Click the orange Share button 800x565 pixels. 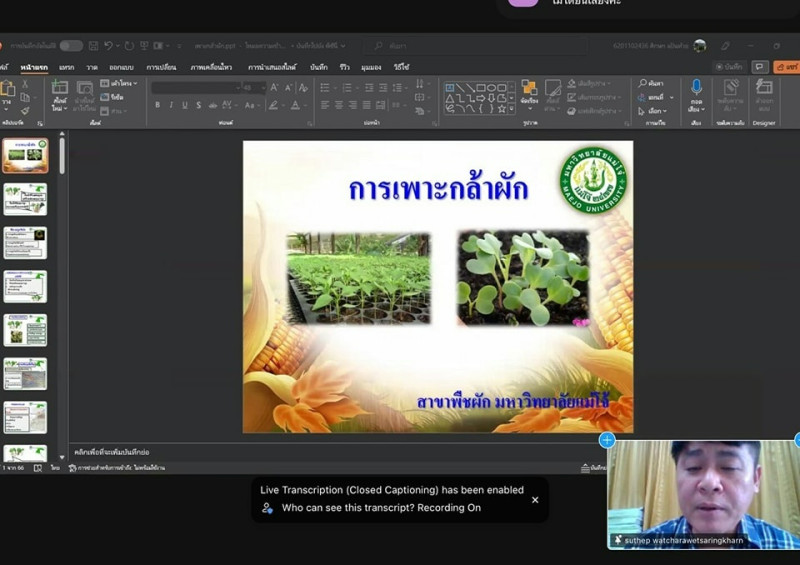[786, 67]
